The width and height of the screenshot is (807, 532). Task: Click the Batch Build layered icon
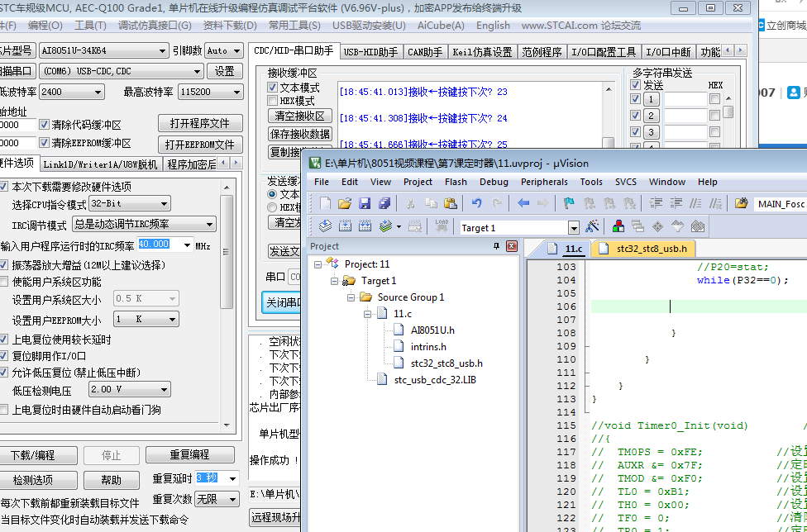386,226
